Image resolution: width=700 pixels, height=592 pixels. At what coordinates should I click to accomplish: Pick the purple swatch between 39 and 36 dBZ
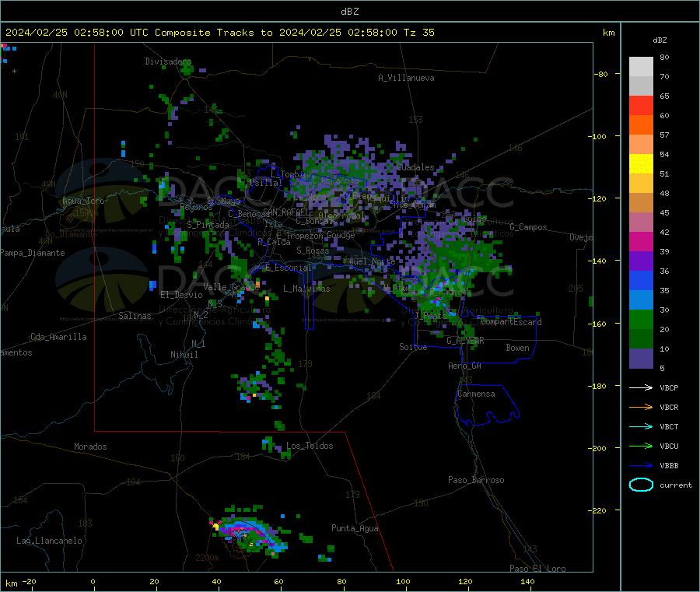641,261
